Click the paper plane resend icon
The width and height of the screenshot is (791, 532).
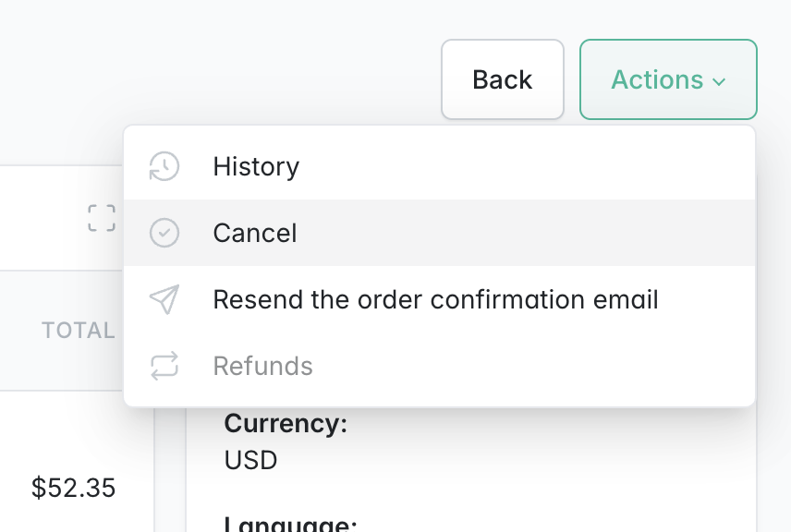tap(164, 299)
